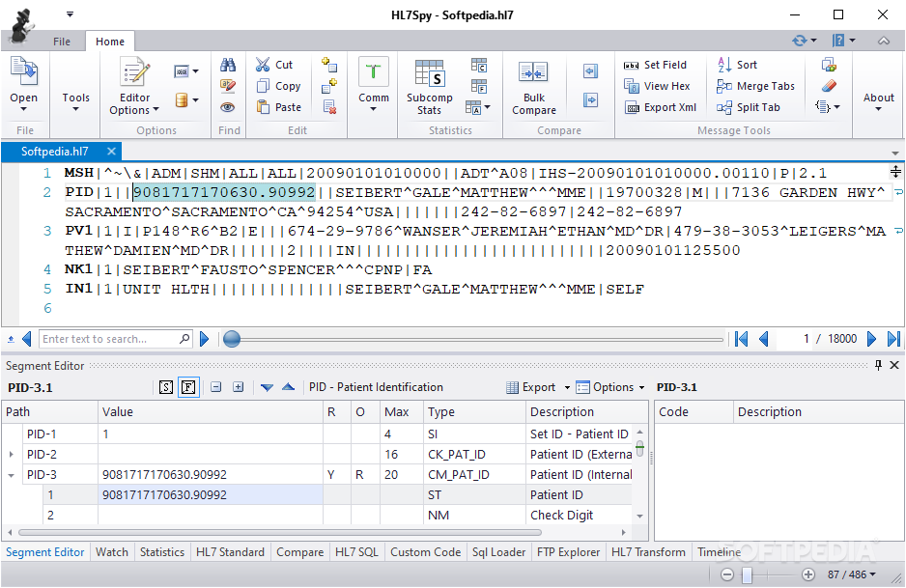
Task: Move to next field with down arrow
Action: click(267, 387)
